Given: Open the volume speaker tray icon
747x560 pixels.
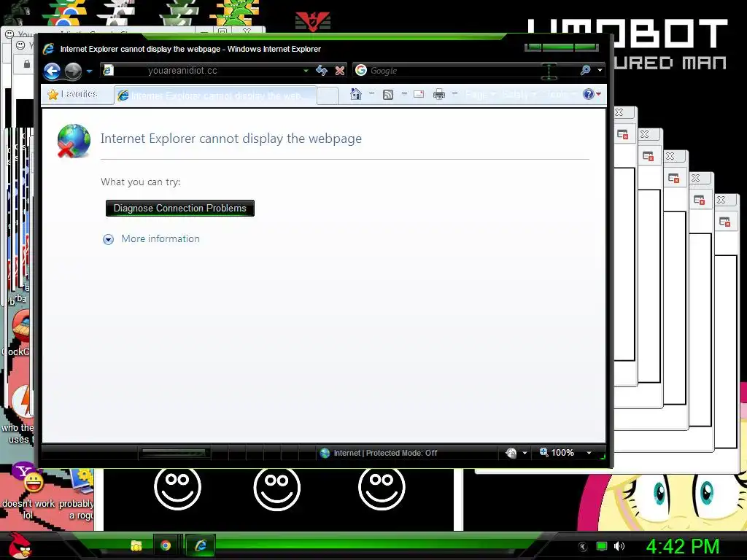Looking at the screenshot, I should pyautogui.click(x=619, y=546).
